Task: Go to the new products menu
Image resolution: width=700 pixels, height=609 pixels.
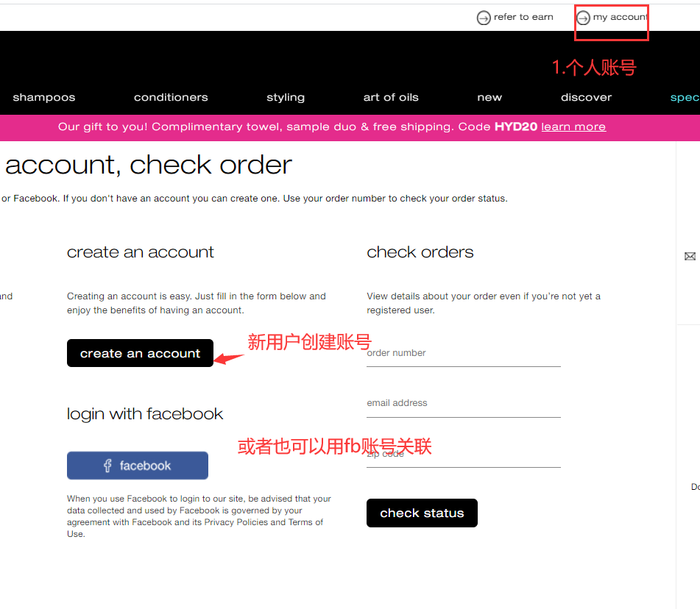Action: tap(489, 97)
